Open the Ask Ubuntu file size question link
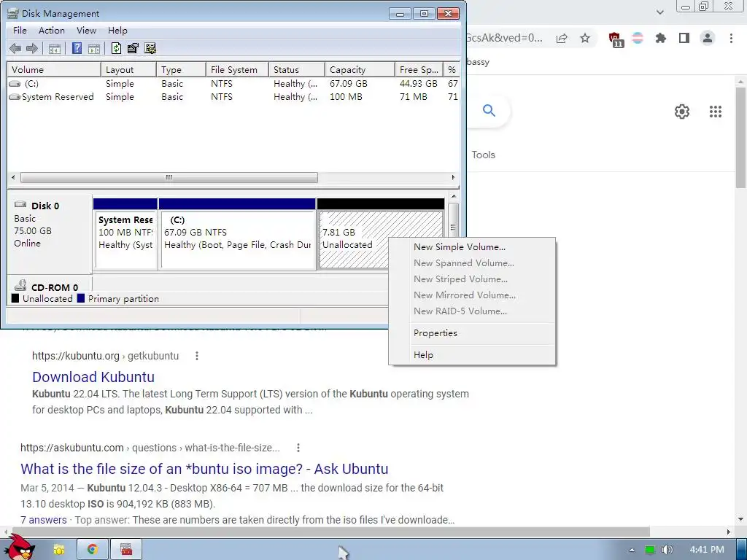The height and width of the screenshot is (560, 747). click(x=204, y=469)
